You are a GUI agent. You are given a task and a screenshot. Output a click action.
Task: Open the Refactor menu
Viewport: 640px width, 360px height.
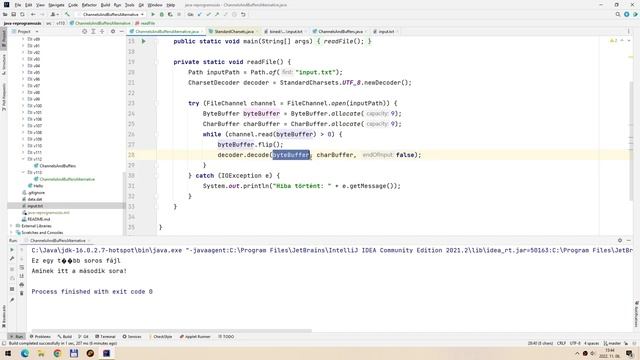(89, 5)
